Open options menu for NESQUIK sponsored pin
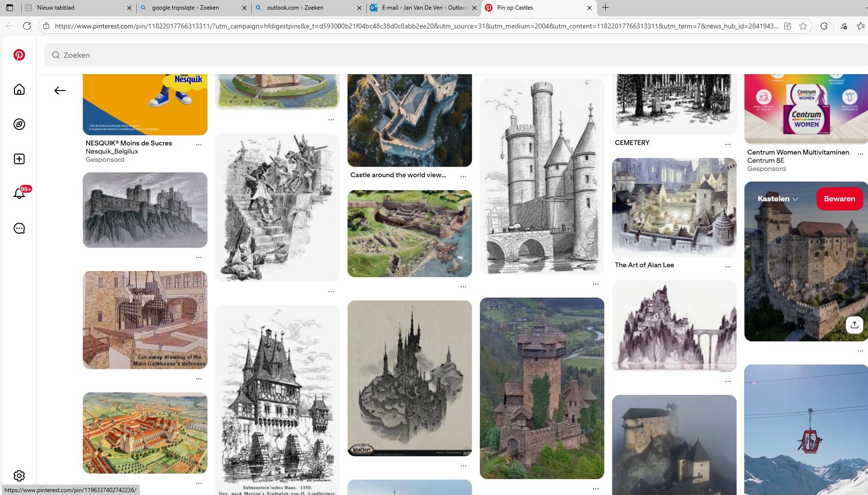This screenshot has width=868, height=495. point(199,144)
